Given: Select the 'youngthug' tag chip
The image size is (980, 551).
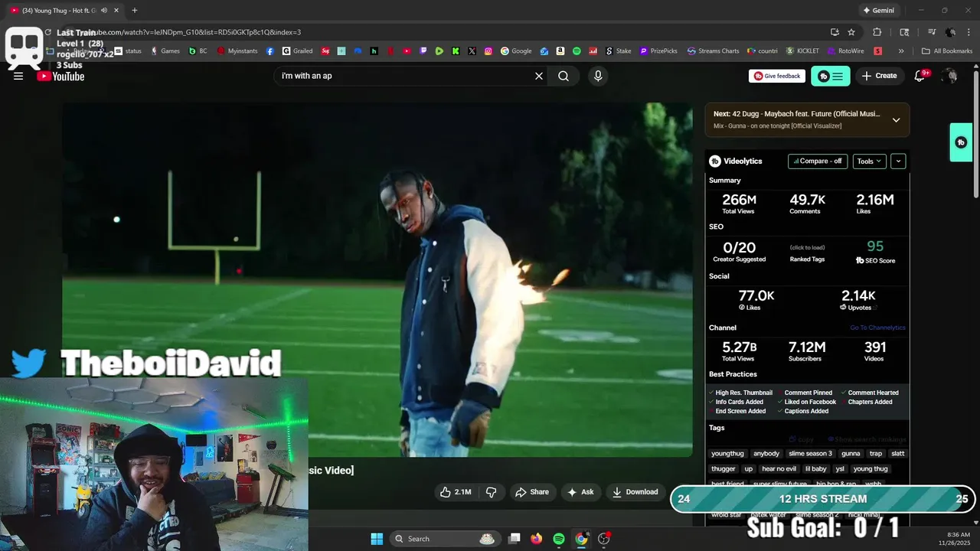Looking at the screenshot, I should [727, 454].
